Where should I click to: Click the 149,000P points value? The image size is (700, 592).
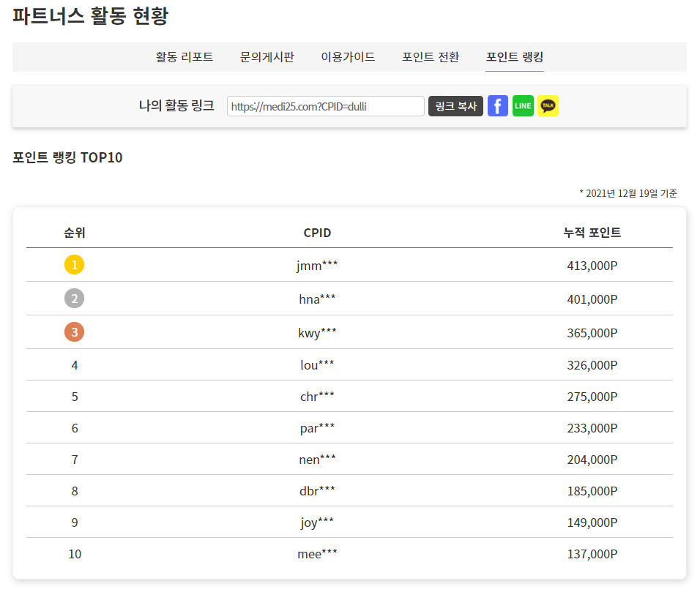tap(592, 522)
